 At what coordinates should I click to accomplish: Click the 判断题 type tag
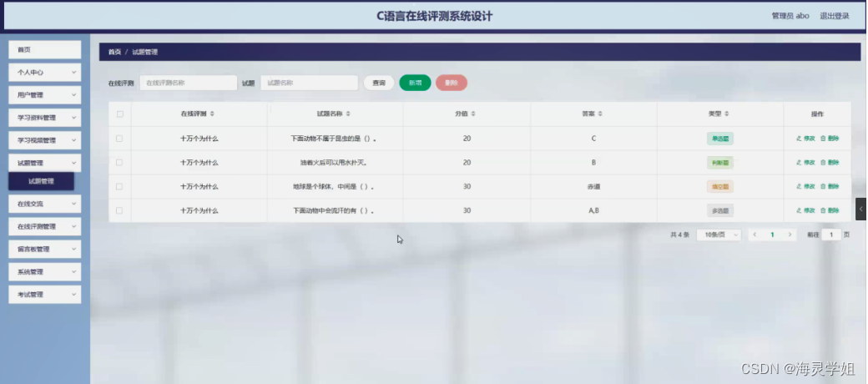tap(720, 163)
